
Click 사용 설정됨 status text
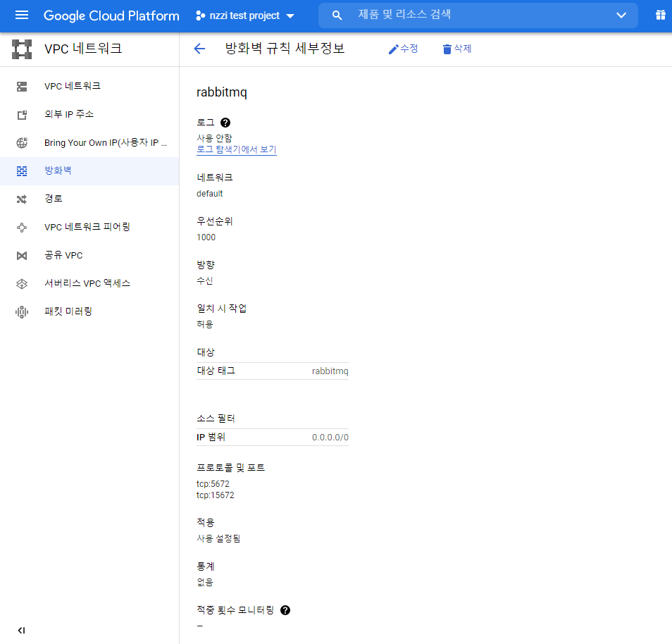click(218, 538)
